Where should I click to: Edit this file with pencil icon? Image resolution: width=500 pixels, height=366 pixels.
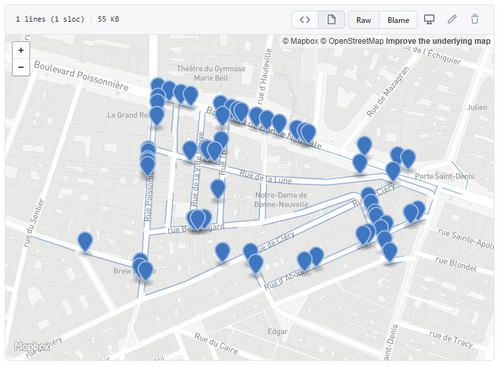tap(452, 19)
